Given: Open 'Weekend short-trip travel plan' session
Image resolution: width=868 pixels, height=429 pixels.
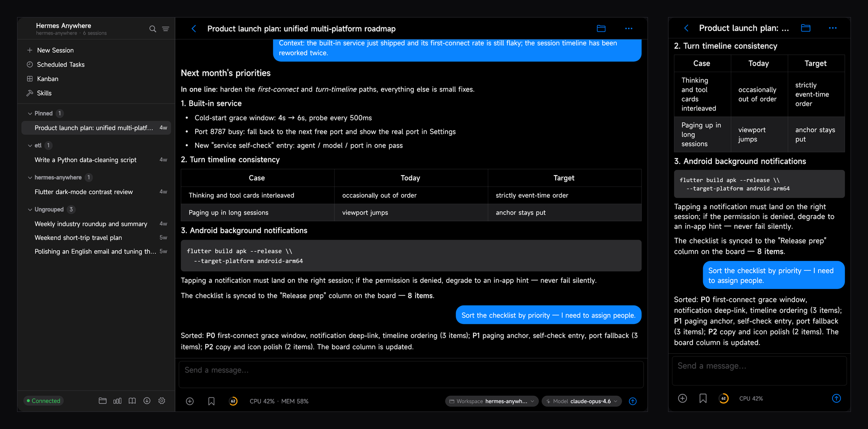Looking at the screenshot, I should pyautogui.click(x=96, y=238).
